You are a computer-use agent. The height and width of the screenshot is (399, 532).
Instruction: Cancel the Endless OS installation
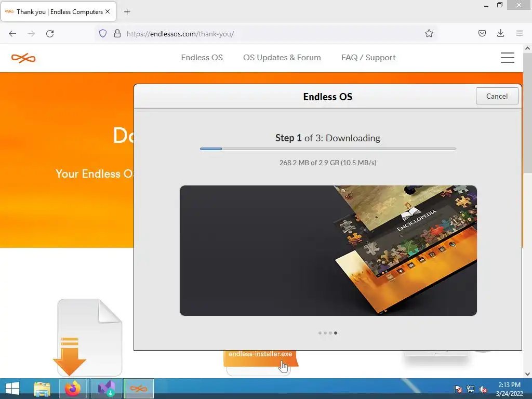497,96
